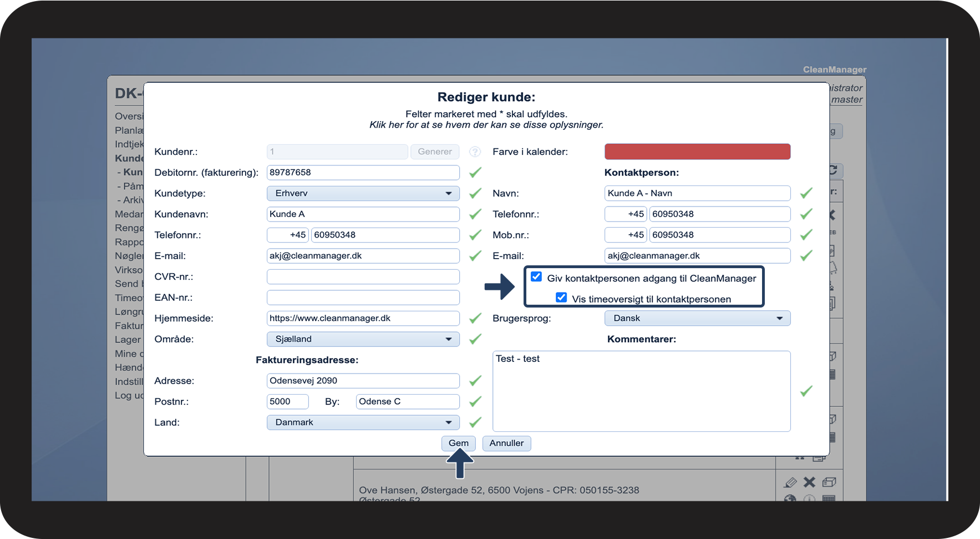The width and height of the screenshot is (980, 539).
Task: Cancel editing with the Annuller button
Action: (x=506, y=443)
